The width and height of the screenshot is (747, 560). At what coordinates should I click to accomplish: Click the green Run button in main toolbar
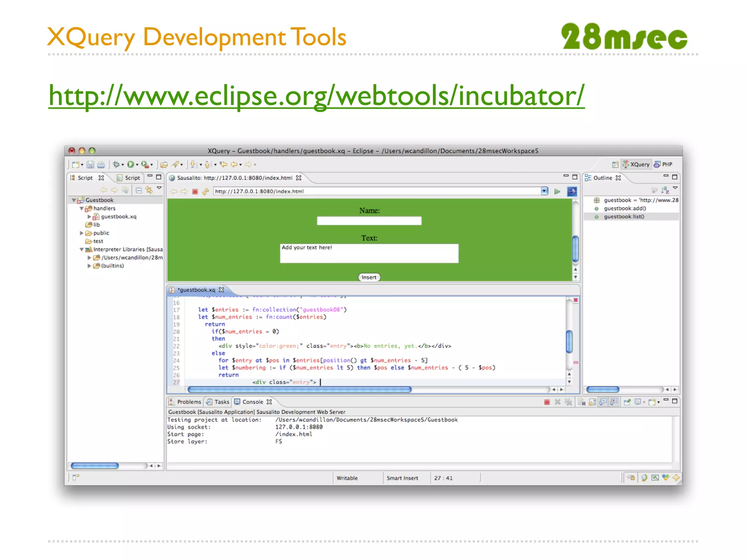[x=131, y=164]
